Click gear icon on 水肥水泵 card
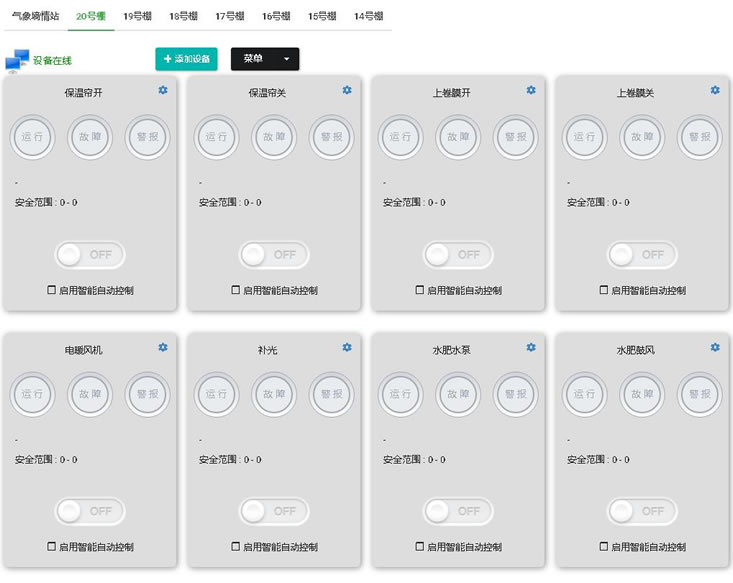Screen dimensions: 733x583 click(531, 347)
